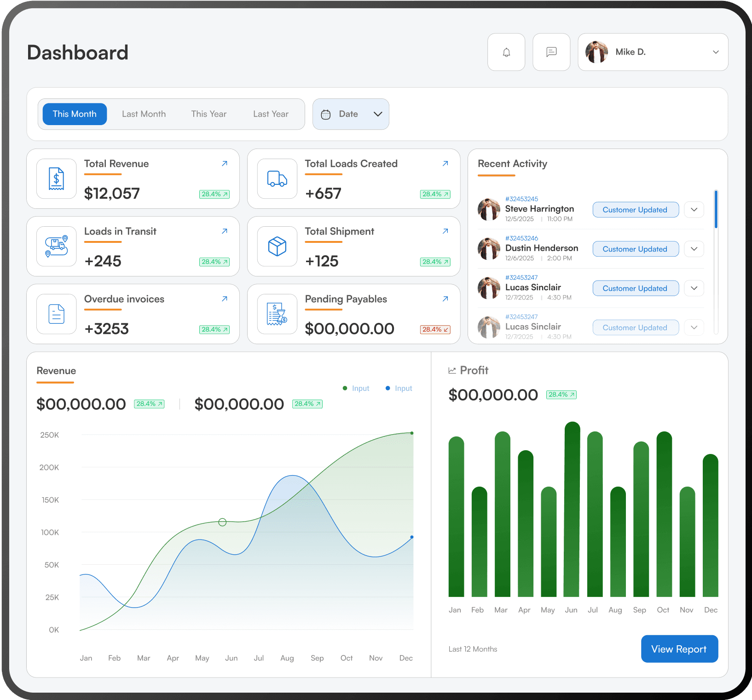This screenshot has height=700, width=752.
Task: Click the truck icon on Total Loads Created
Action: click(277, 179)
